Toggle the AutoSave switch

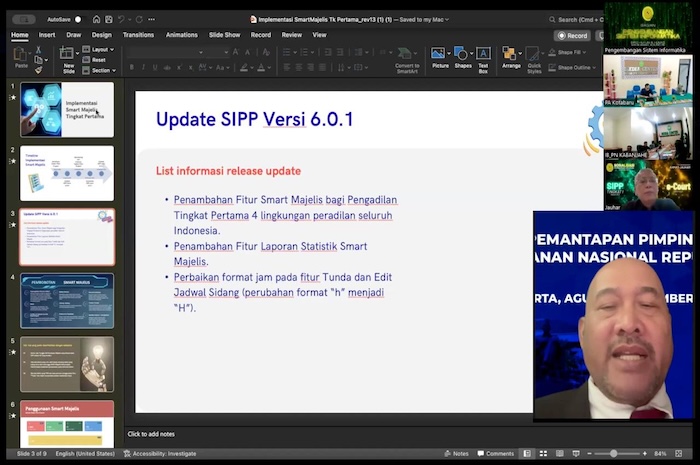coord(78,19)
